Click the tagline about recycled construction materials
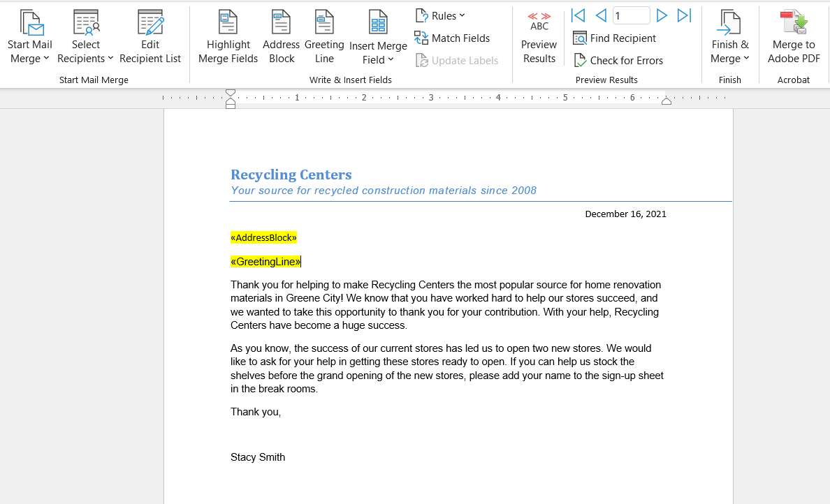The image size is (830, 504). point(384,191)
